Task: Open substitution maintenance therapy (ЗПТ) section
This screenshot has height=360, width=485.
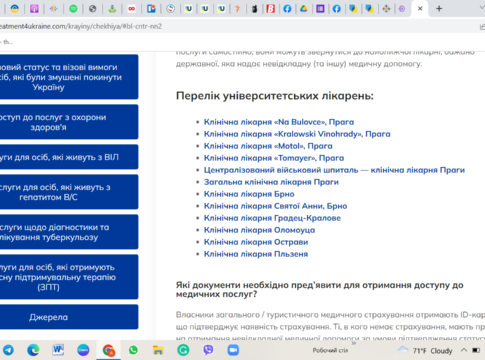Action: point(69,277)
